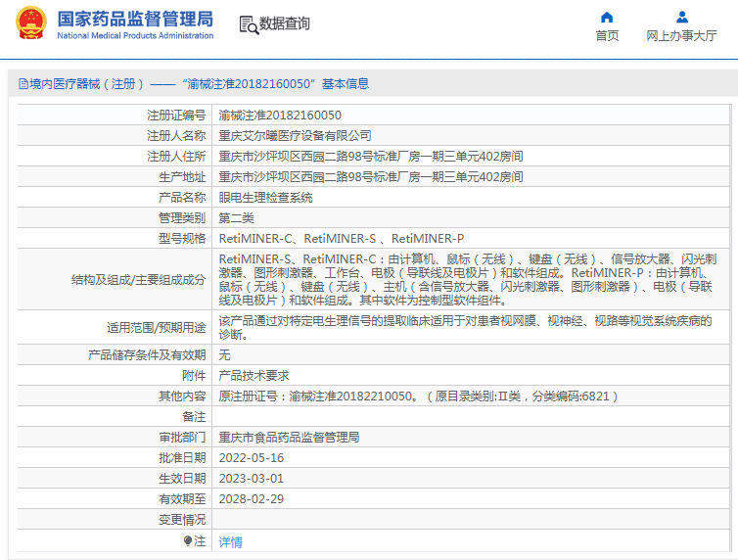Image resolution: width=738 pixels, height=560 pixels.
Task: Click the registration number 渝械注准20182160050 cell
Action: [280, 115]
